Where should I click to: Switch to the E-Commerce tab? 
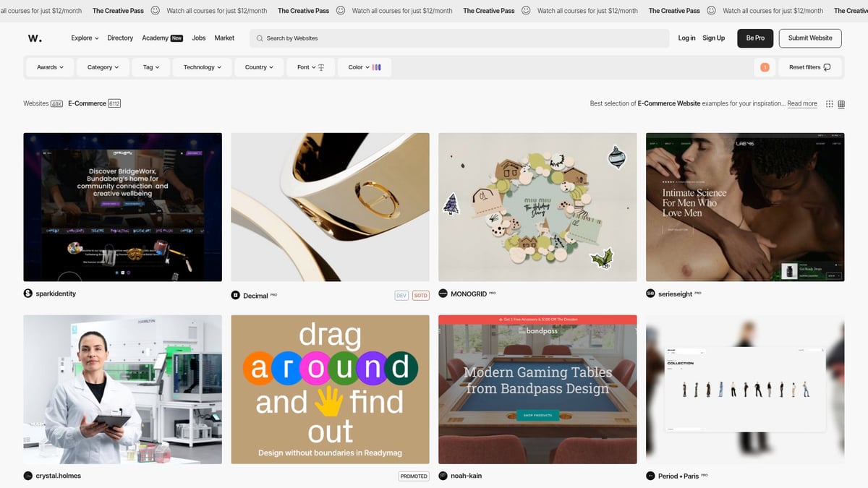pyautogui.click(x=86, y=103)
